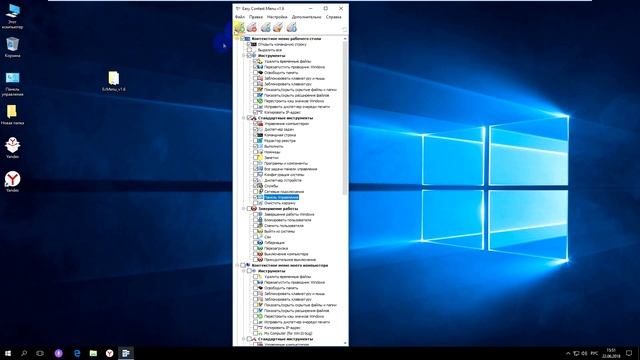Tick the Завершение работы group checkbox

click(249, 209)
